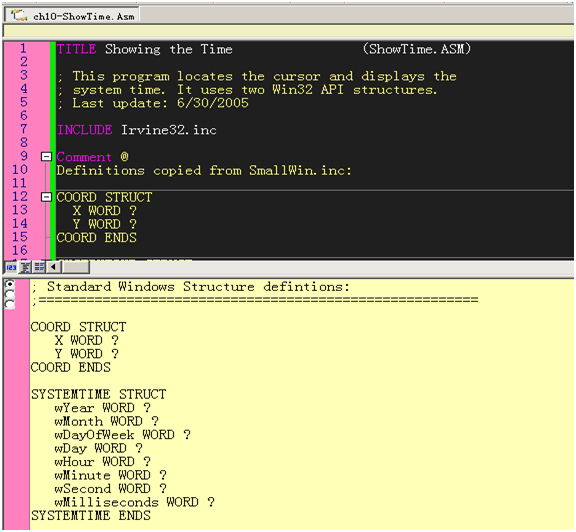Collapse the Comment @ block at line 9
The height and width of the screenshot is (532, 576).
point(46,157)
